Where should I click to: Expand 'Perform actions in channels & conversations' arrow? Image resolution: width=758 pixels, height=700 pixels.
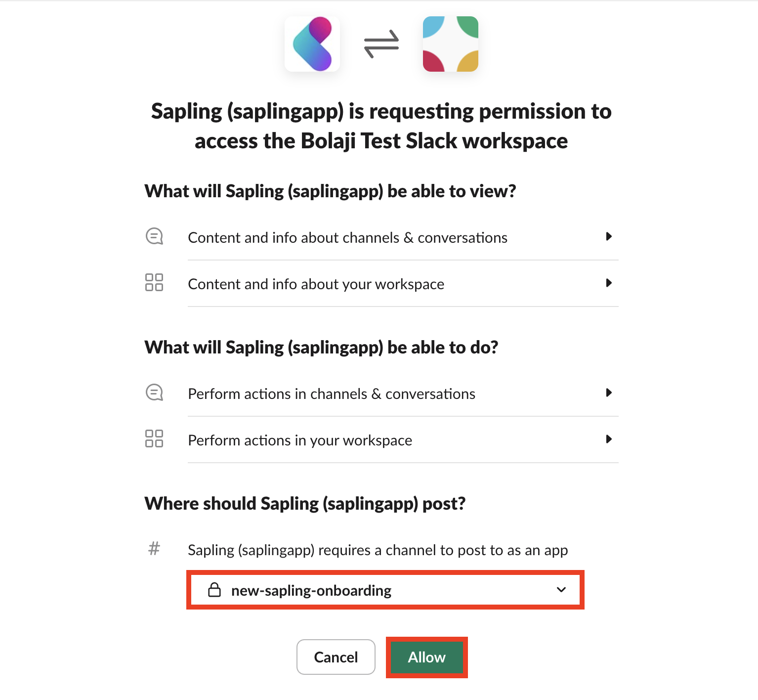[x=609, y=393]
